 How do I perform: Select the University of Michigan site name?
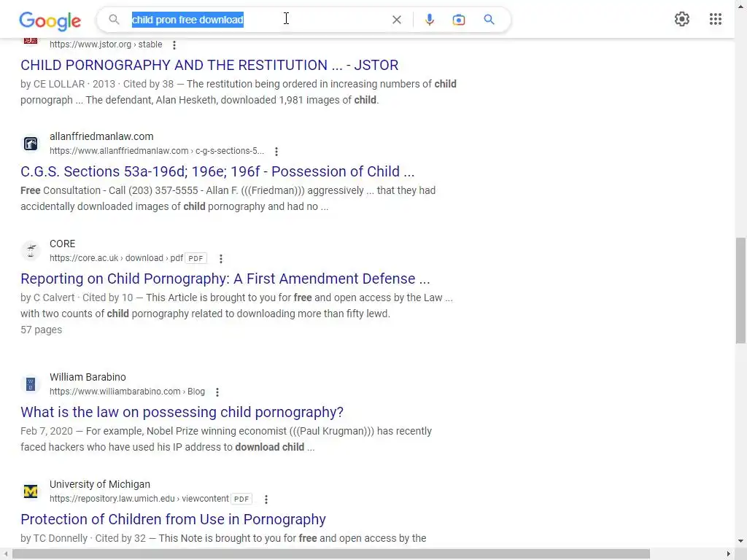(99, 484)
